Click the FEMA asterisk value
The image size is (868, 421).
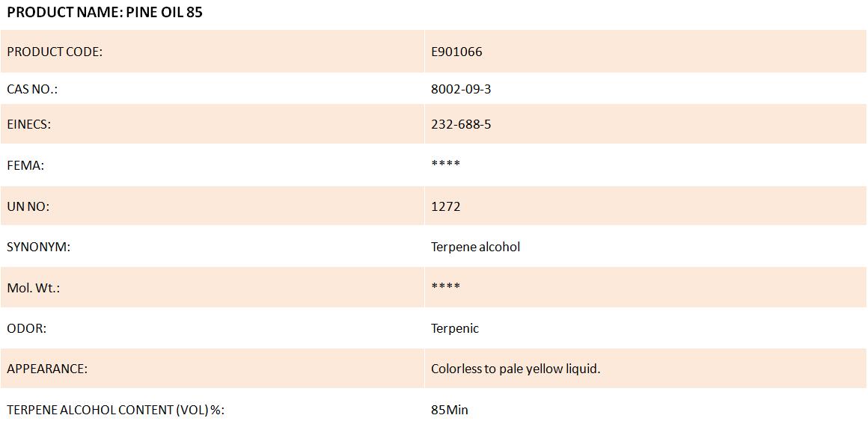tap(446, 164)
